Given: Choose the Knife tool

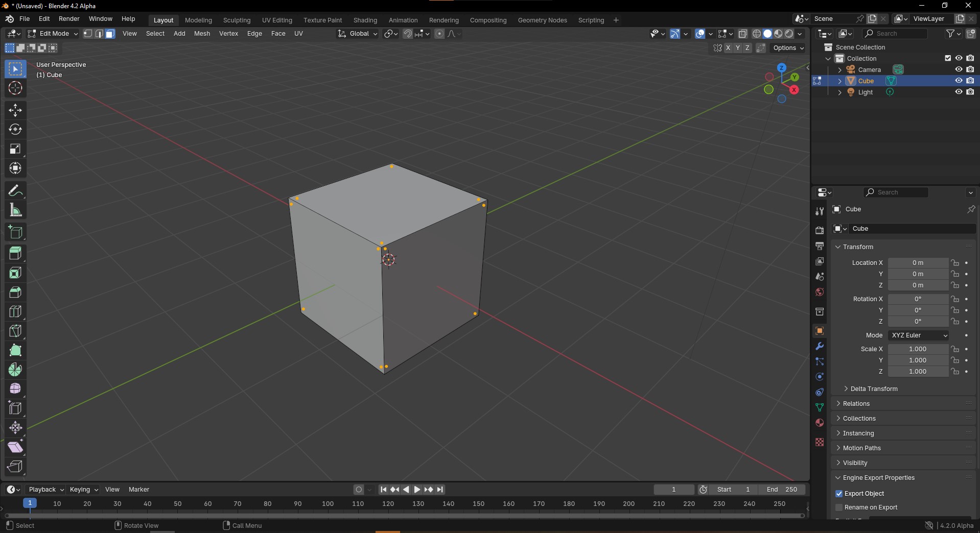Looking at the screenshot, I should tap(15, 331).
